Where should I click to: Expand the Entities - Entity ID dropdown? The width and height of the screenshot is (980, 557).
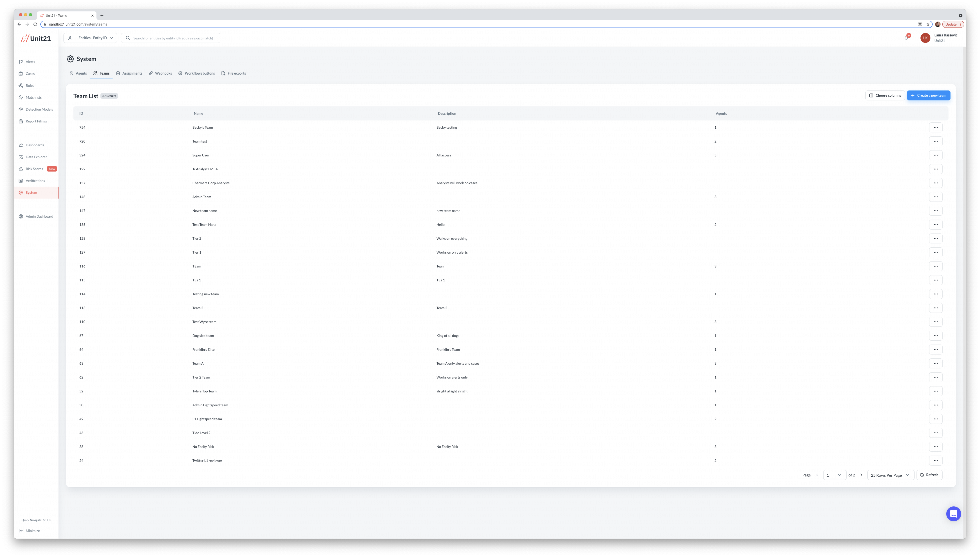pyautogui.click(x=90, y=38)
